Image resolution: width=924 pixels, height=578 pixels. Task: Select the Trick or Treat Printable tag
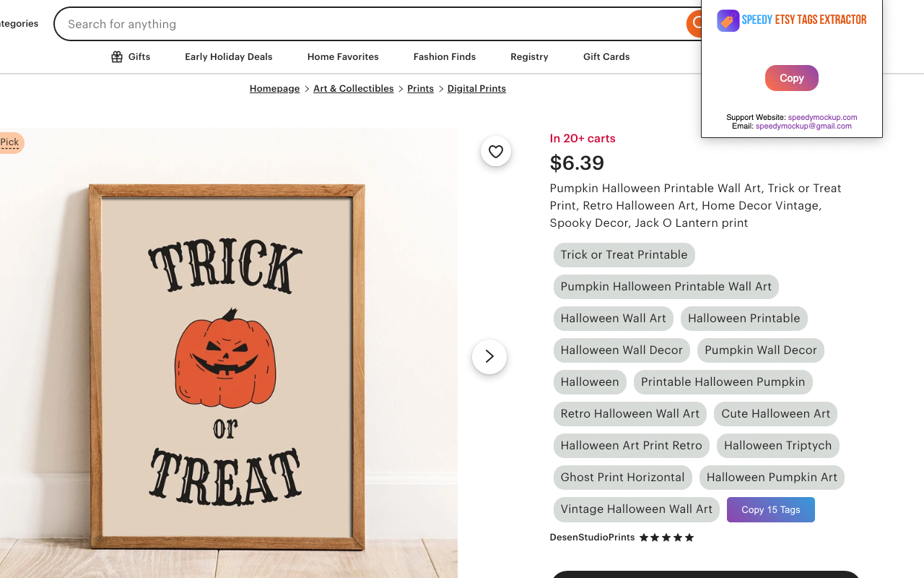pos(624,255)
